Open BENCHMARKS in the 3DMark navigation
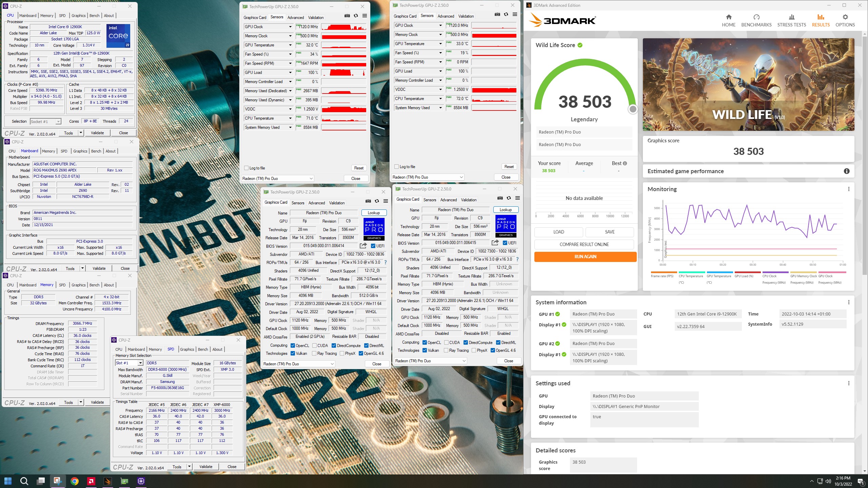868x488 pixels. pyautogui.click(x=756, y=21)
